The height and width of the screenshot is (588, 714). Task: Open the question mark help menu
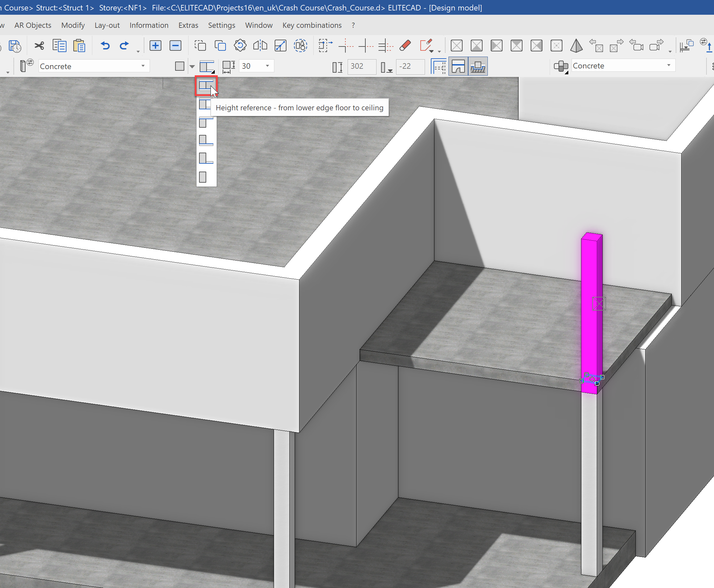coord(353,26)
